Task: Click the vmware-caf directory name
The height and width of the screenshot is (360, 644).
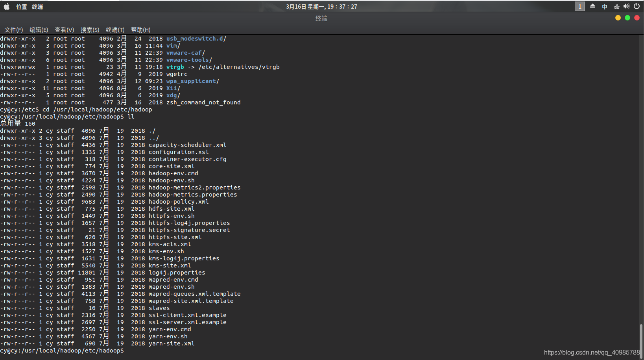Action: click(x=184, y=53)
